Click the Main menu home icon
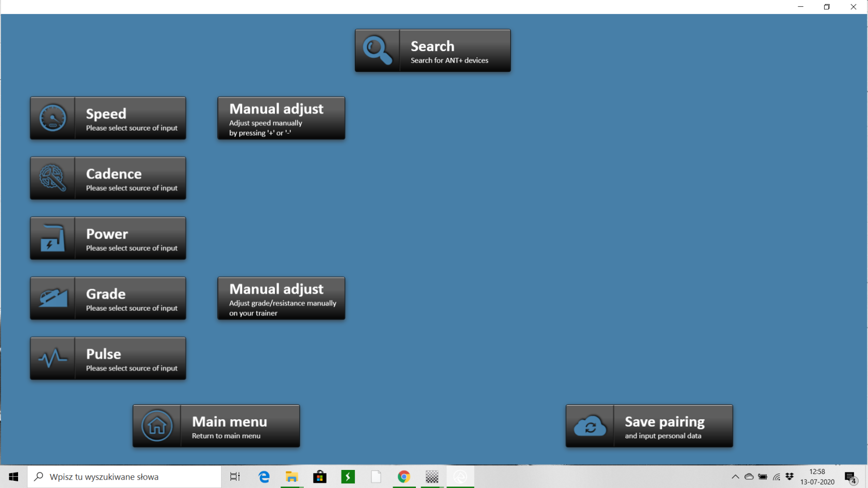Viewport: 868px width, 488px height. [x=157, y=426]
